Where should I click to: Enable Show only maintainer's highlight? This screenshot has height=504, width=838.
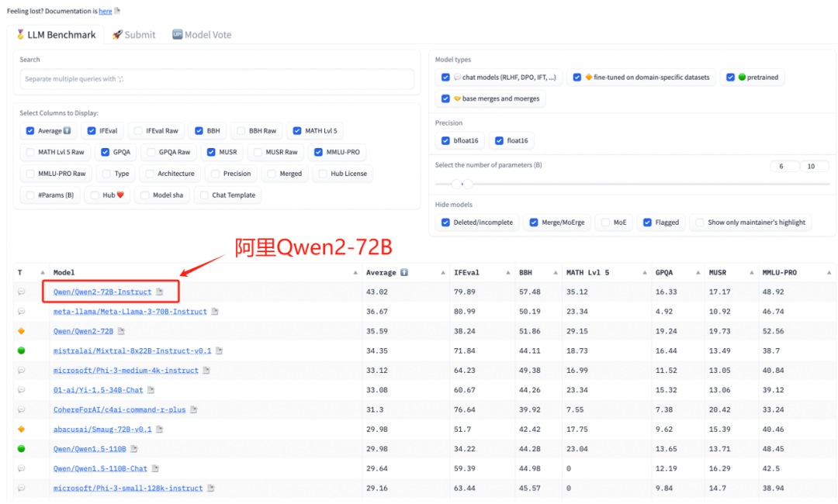[x=700, y=222]
